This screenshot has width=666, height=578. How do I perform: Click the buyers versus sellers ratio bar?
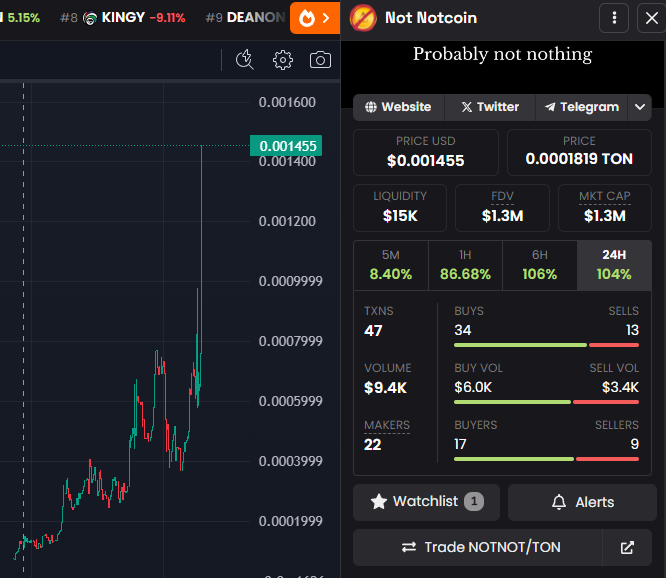(546, 459)
